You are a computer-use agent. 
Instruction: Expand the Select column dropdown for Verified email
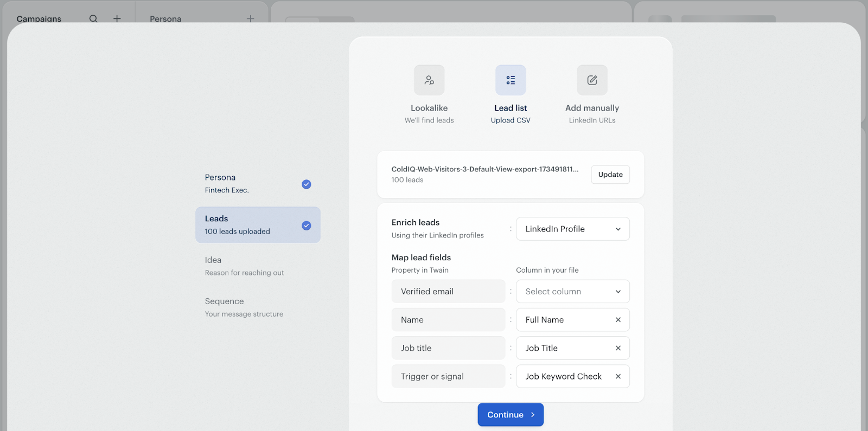pyautogui.click(x=572, y=292)
